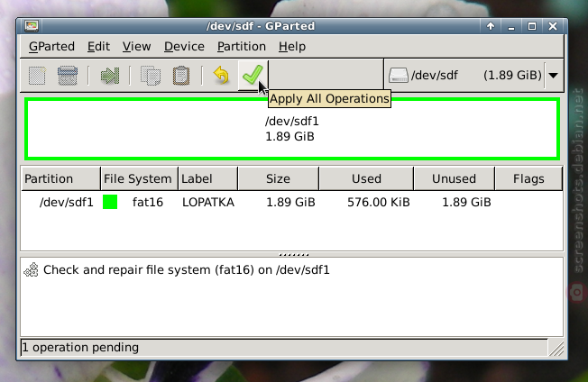Click the 1.89 GiB unused value cell

(x=466, y=202)
